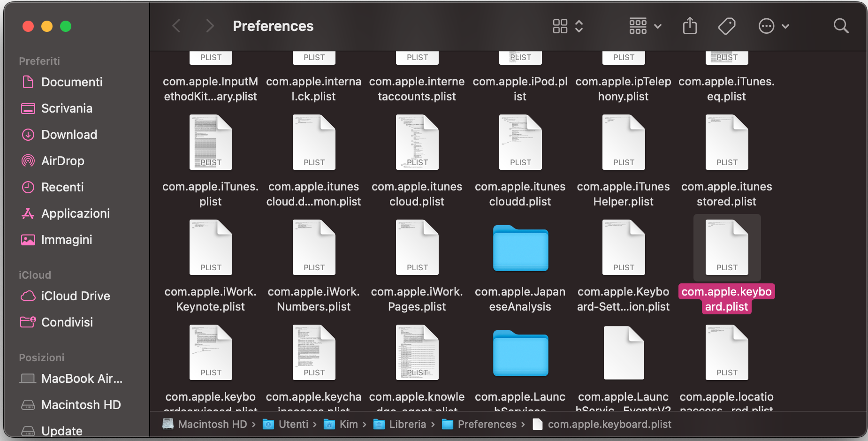868x441 pixels.
Task: Select the com.apple.iTunesHelper.plist file icon
Action: pos(624,142)
